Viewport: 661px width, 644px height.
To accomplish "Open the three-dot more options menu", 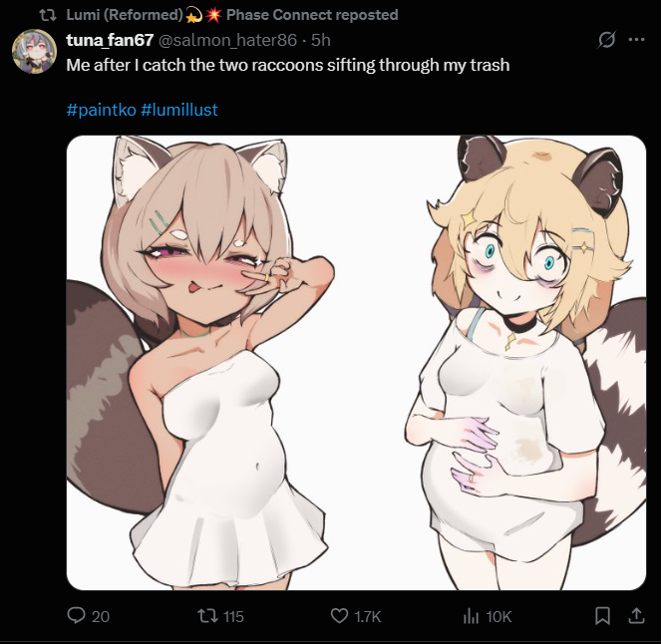I will [x=636, y=40].
